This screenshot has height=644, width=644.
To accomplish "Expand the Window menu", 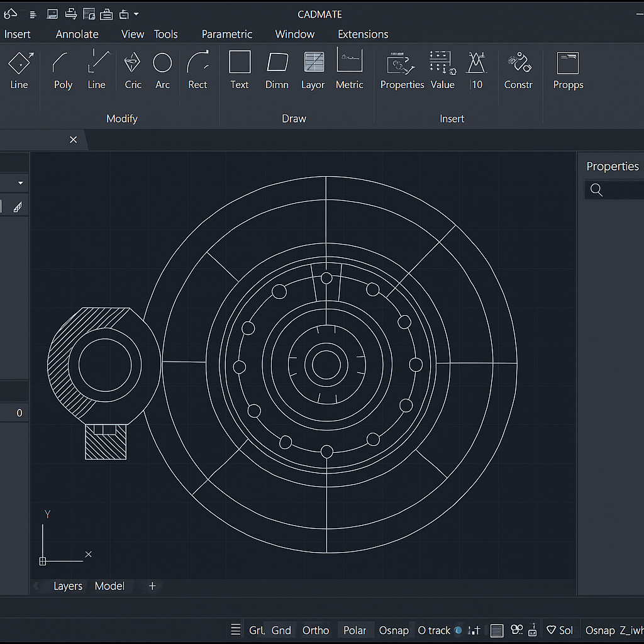I will pos(294,34).
